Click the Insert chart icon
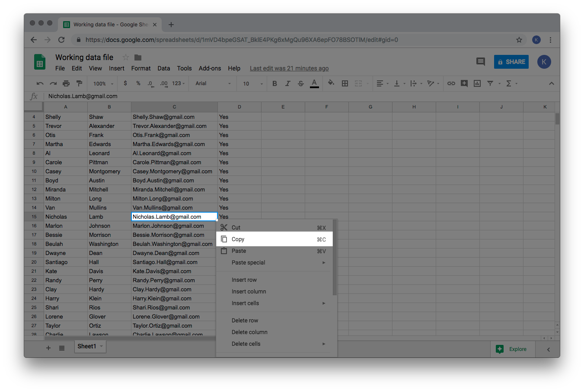This screenshot has width=584, height=392. (477, 83)
